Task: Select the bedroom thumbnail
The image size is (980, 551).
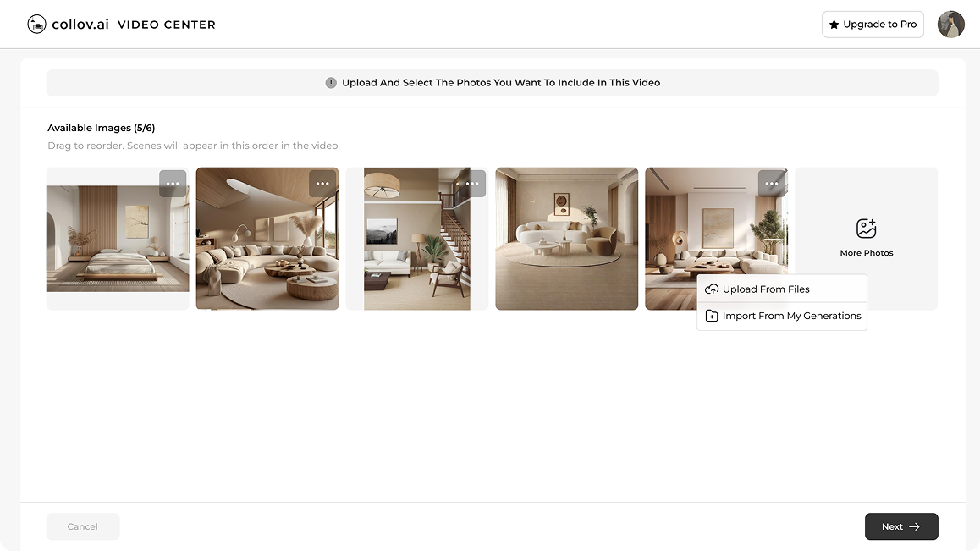Action: (x=118, y=239)
